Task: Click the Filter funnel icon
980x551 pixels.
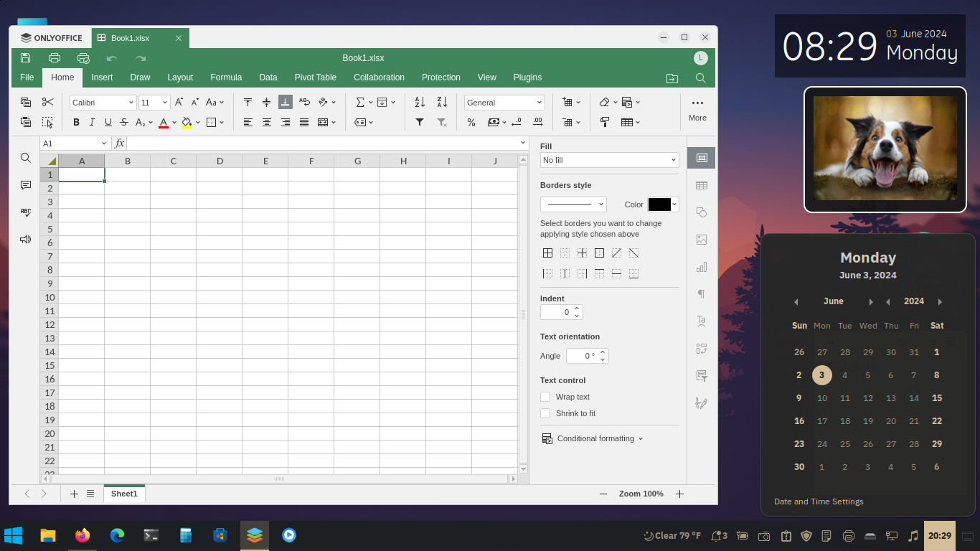Action: pos(420,123)
